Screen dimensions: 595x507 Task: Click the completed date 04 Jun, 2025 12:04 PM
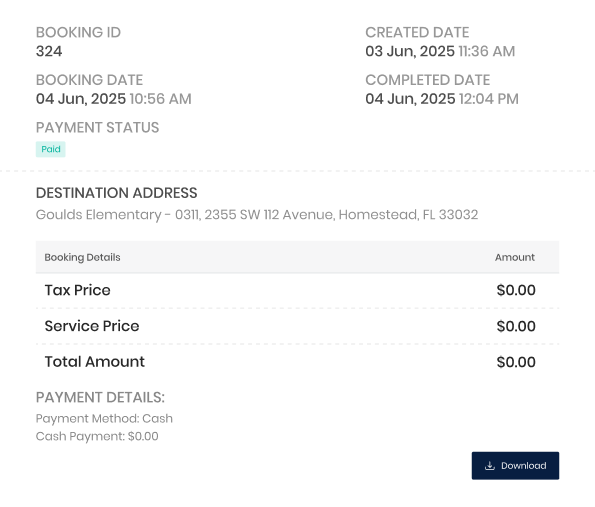pyautogui.click(x=442, y=99)
